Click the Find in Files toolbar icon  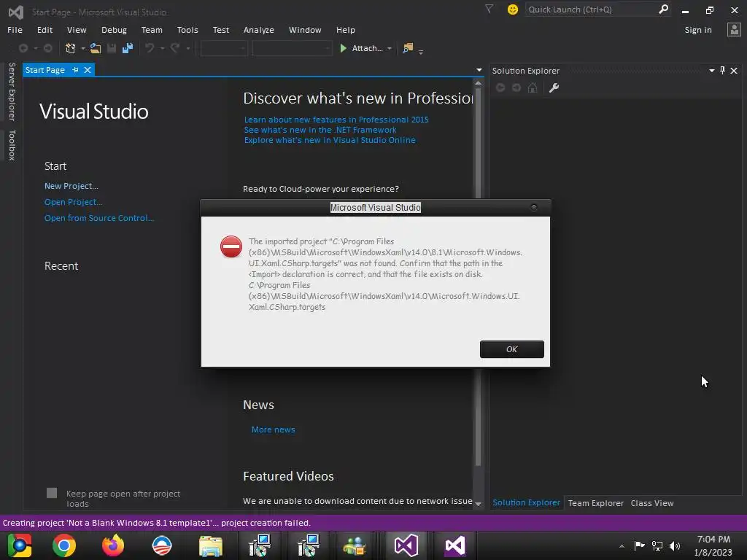click(x=408, y=48)
